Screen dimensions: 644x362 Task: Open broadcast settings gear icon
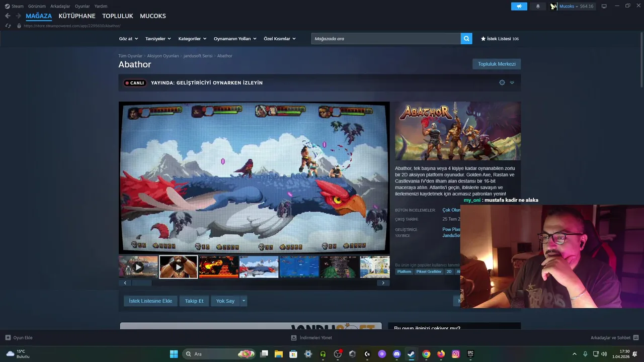(502, 82)
